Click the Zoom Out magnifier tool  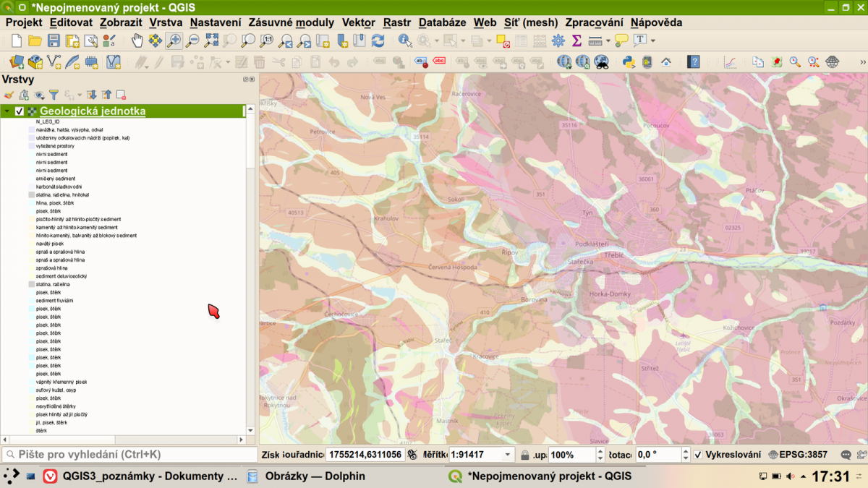[192, 41]
